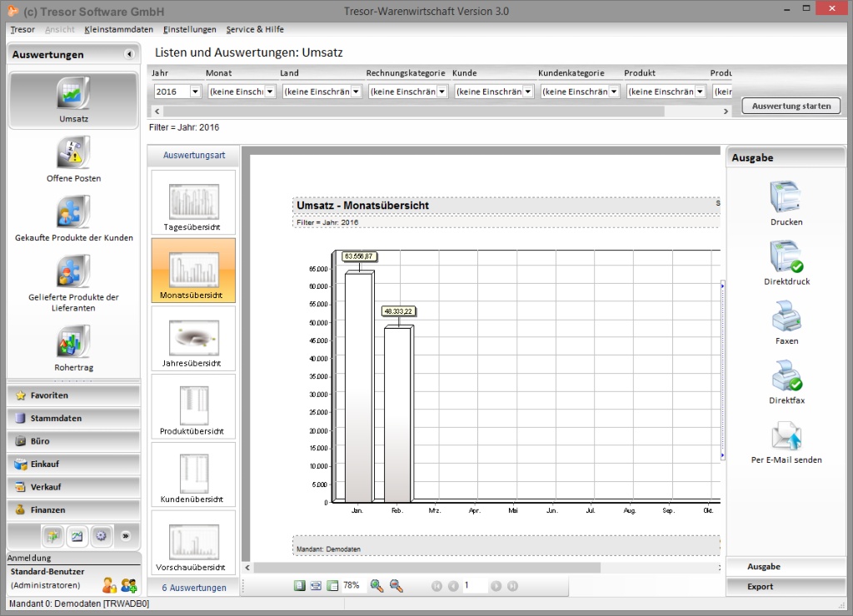This screenshot has height=616, width=853.
Task: Open the Jahr dropdown showing 2016
Action: coord(196,92)
